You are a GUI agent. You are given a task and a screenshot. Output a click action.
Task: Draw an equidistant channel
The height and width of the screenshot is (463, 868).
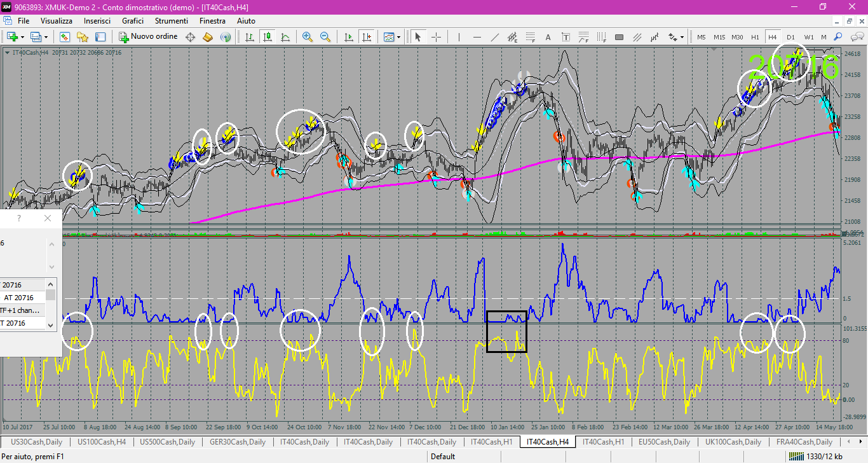[x=512, y=37]
